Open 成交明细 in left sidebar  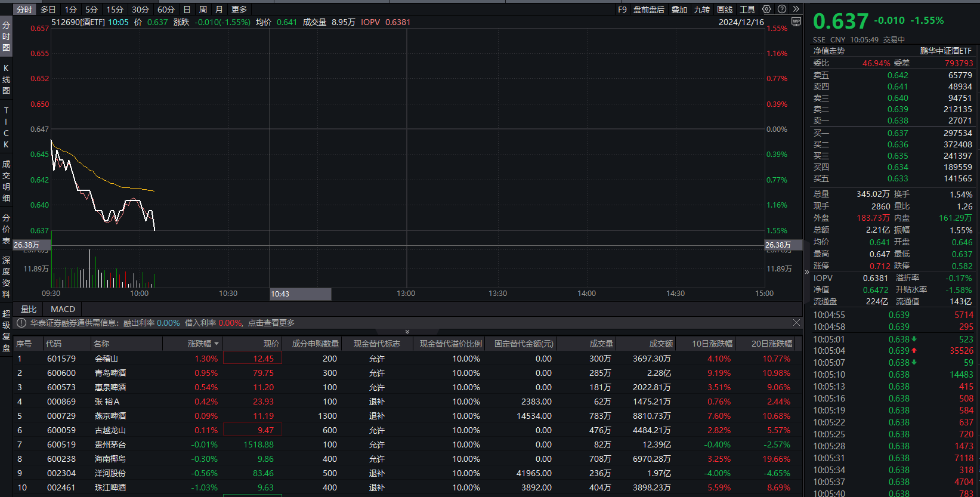click(6, 181)
